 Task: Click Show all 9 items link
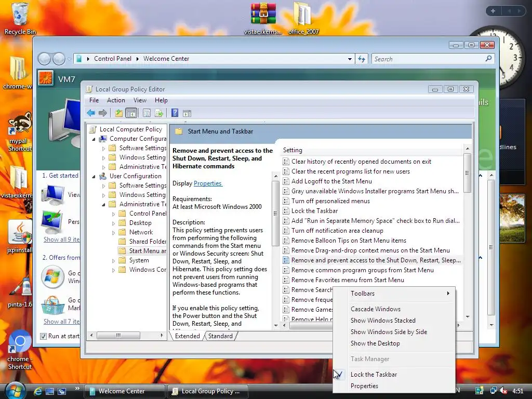pos(61,240)
